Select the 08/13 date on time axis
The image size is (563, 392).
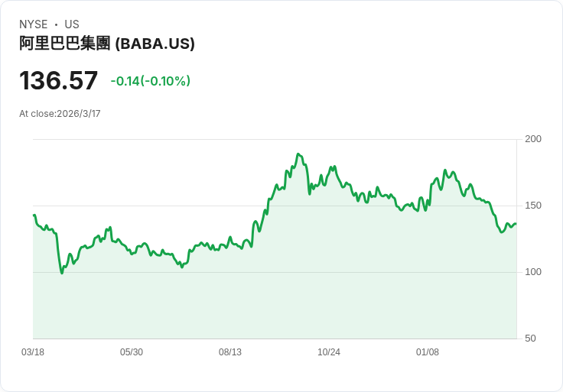click(230, 352)
